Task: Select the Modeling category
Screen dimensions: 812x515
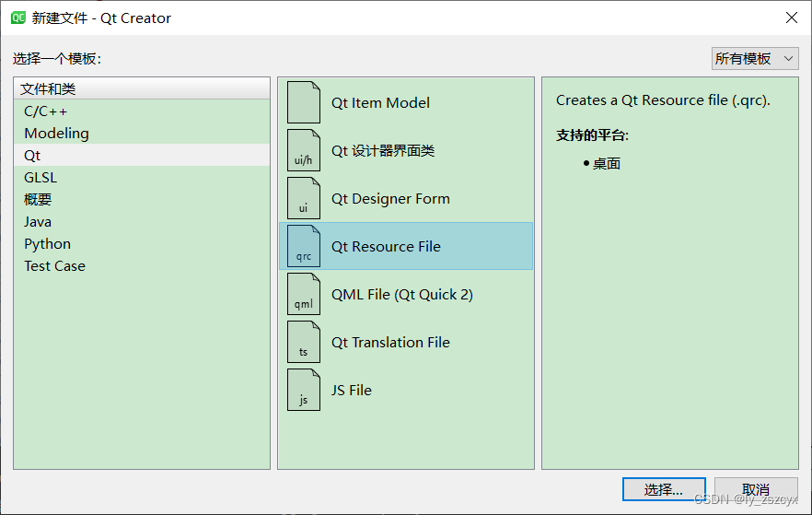Action: click(x=142, y=134)
